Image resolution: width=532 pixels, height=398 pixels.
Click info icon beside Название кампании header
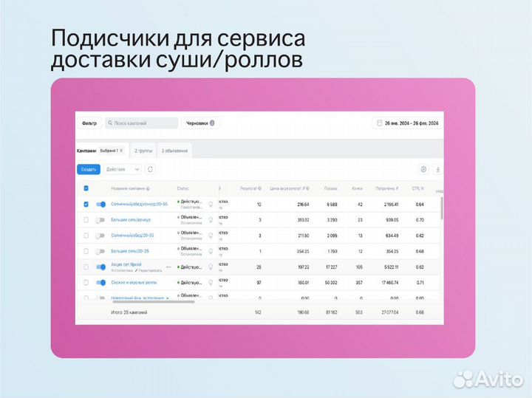click(148, 188)
